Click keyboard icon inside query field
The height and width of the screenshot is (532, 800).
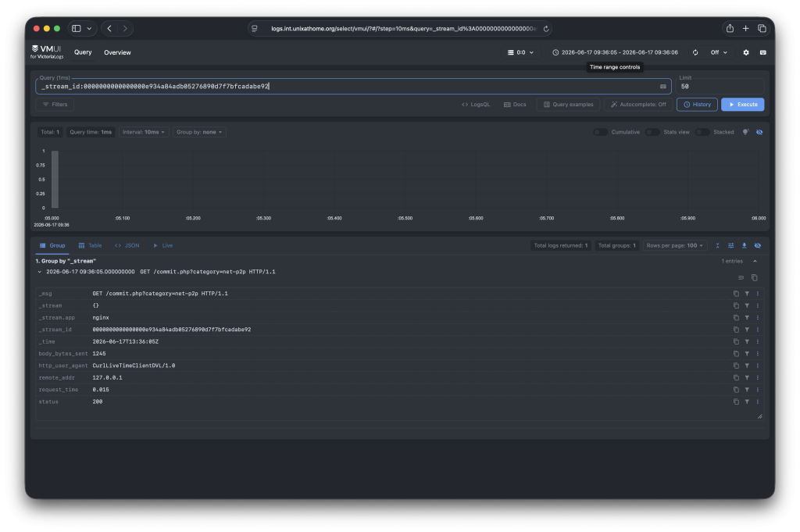[662, 87]
